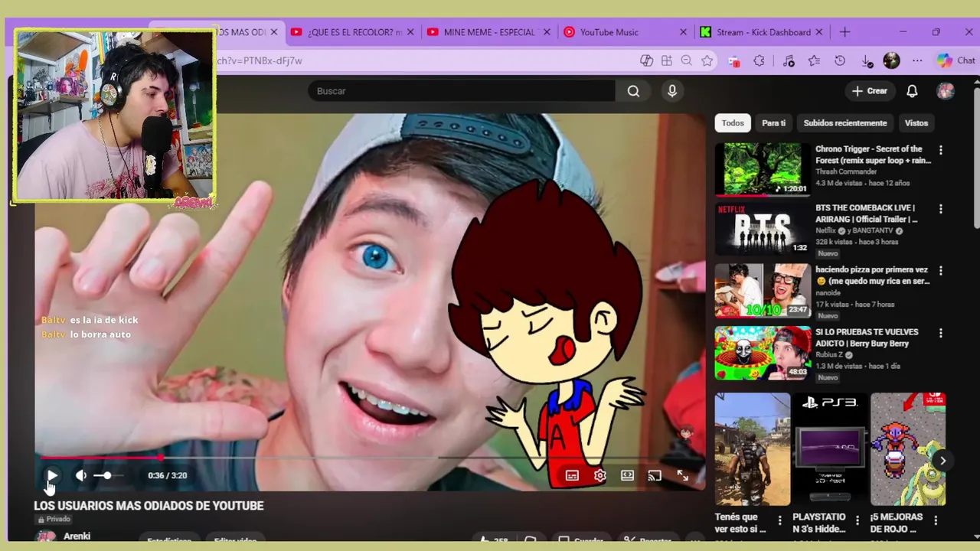Open the BTS THE COMEBACK LIVE thumbnail
The width and height of the screenshot is (980, 551).
(763, 229)
